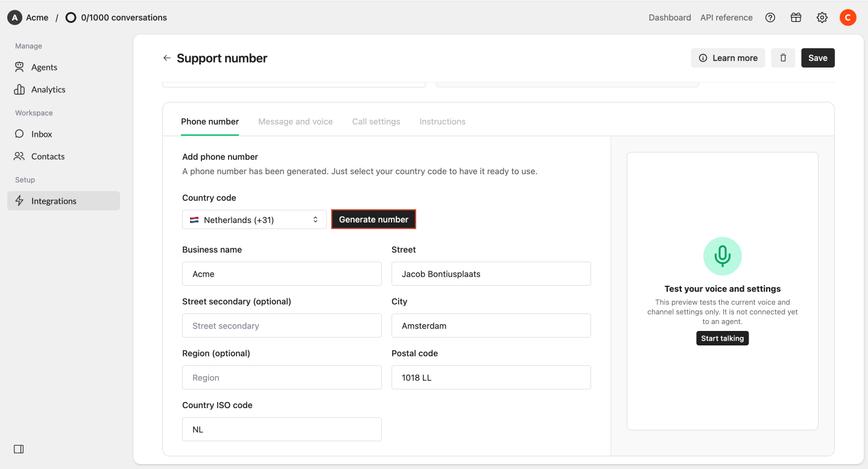Click the orange user avatar

[848, 17]
